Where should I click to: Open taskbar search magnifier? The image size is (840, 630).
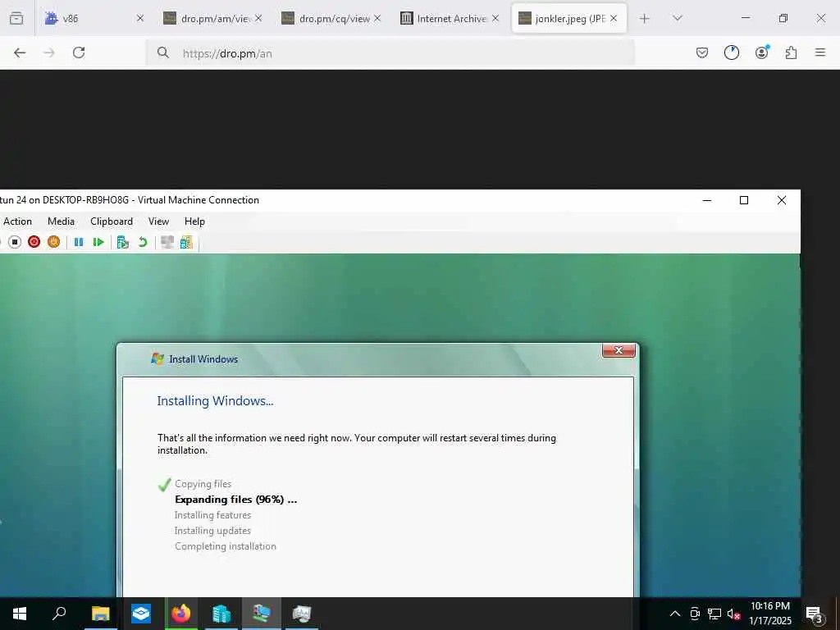(59, 614)
